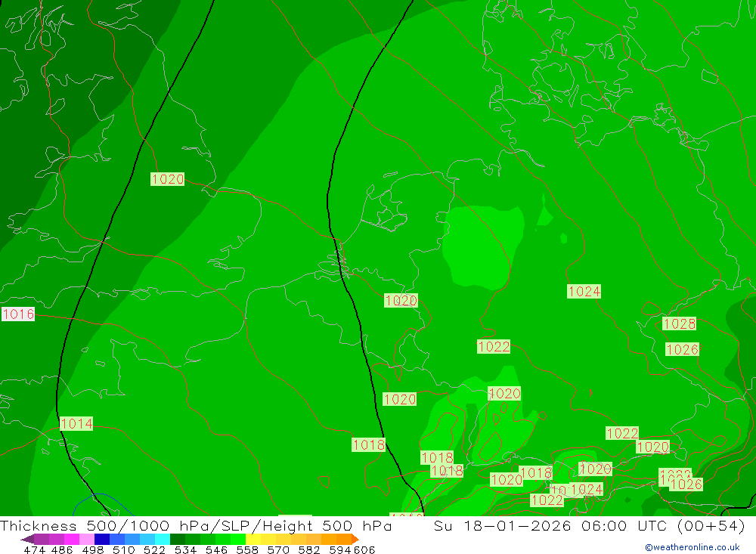Pick the pink legend swatch

tap(87, 539)
